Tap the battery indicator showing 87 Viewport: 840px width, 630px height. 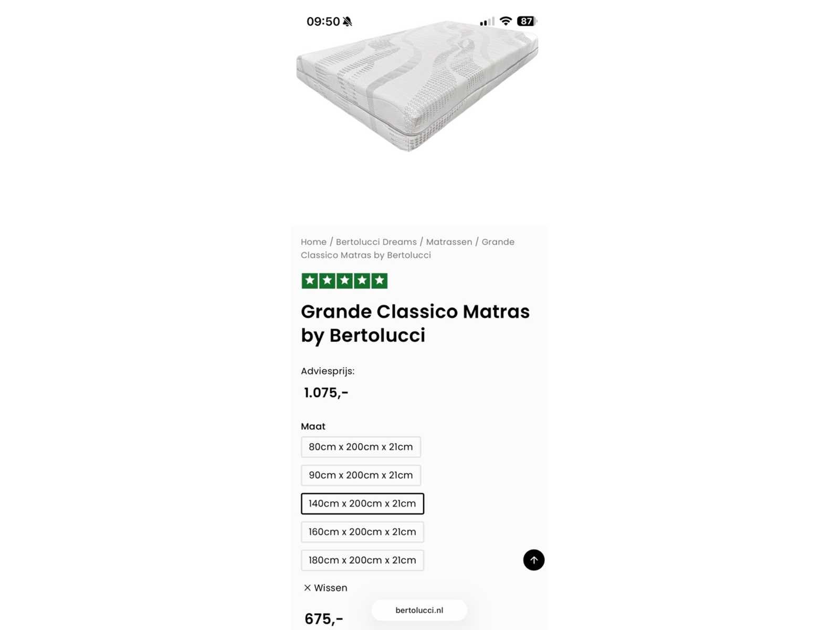point(527,21)
